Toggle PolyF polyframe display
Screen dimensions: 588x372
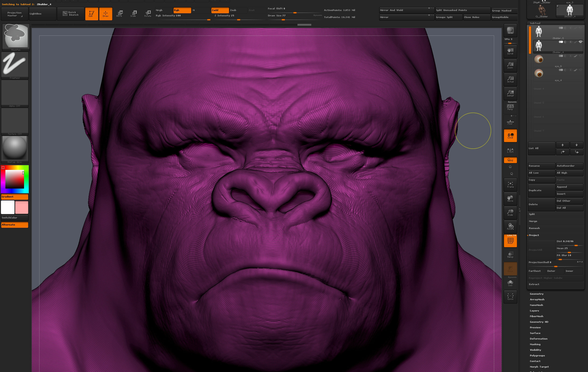click(x=510, y=241)
